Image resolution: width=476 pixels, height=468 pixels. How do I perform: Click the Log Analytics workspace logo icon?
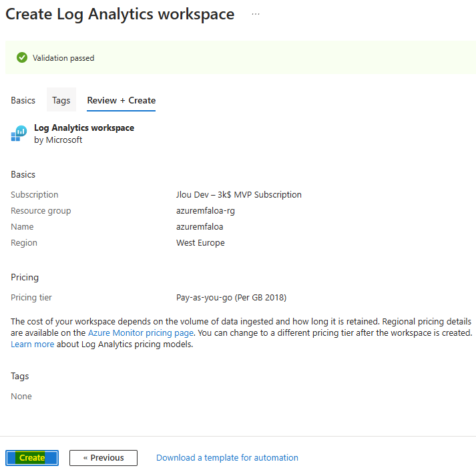[x=19, y=134]
